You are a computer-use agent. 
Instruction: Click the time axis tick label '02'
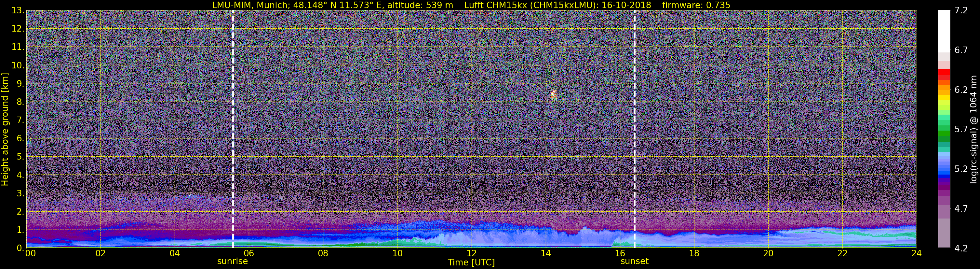101,253
